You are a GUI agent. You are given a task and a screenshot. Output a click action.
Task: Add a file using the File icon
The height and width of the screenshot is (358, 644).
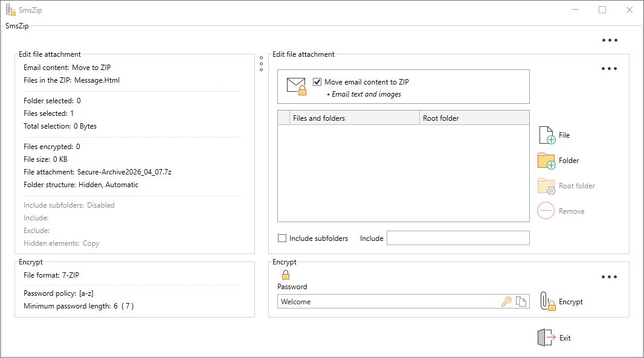544,134
